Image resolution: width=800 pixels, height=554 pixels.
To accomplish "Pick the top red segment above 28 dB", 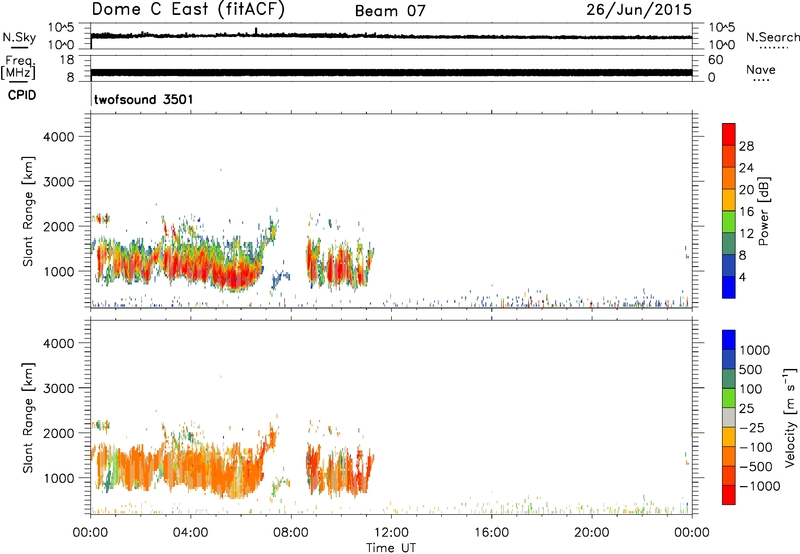I will (729, 135).
